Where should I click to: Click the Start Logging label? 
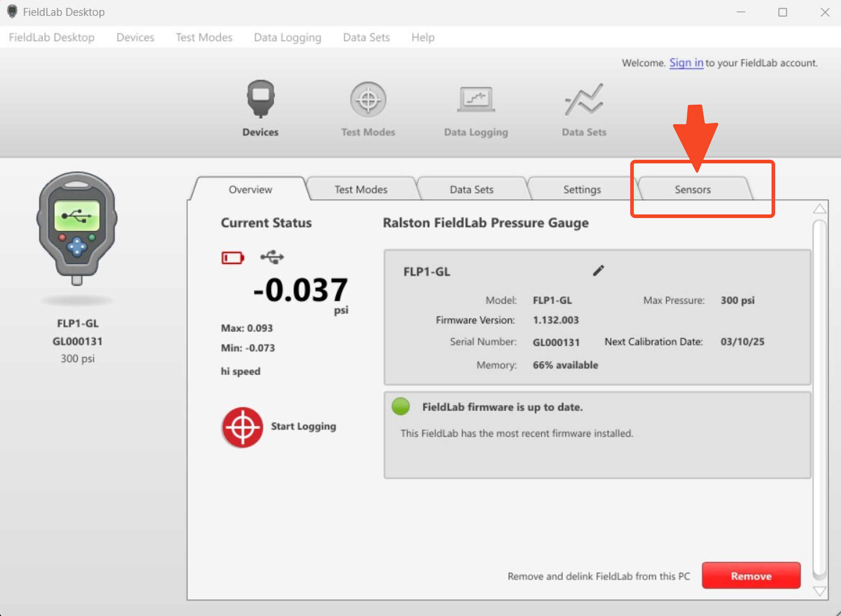click(x=304, y=426)
